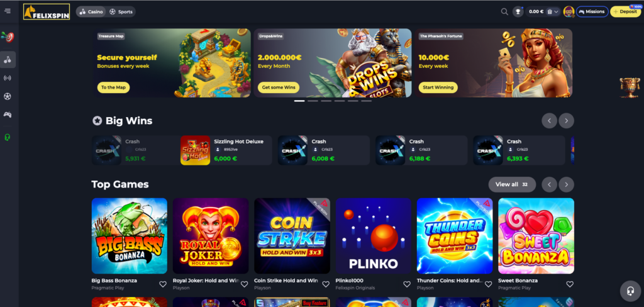Screen dimensions: 644x307
Task: Open the dartboard icon in sidebar
Action: pos(8,37)
